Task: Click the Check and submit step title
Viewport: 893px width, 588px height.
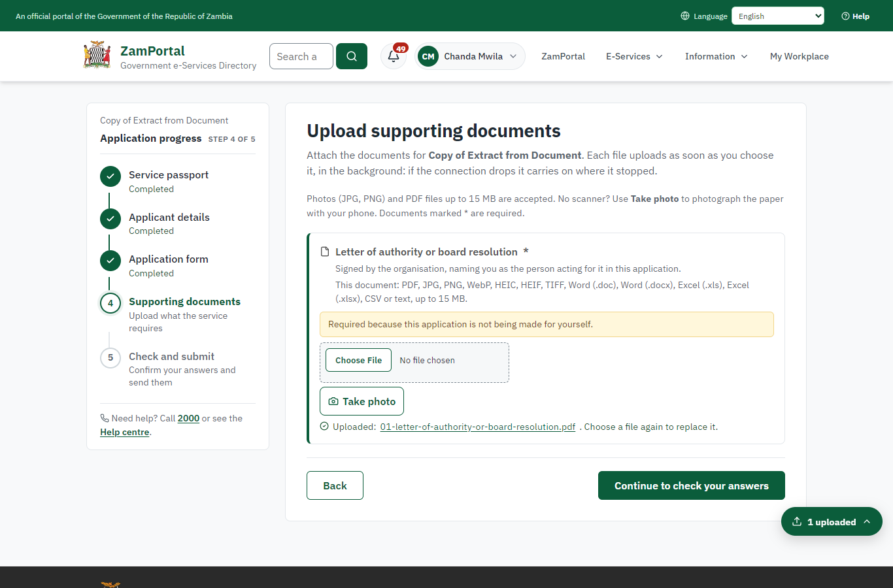Action: [x=171, y=356]
